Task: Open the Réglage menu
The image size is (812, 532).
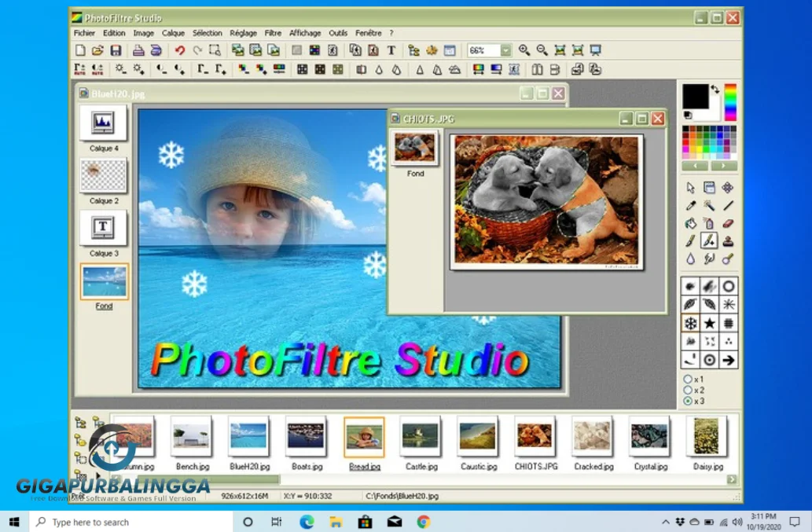Action: [x=244, y=32]
